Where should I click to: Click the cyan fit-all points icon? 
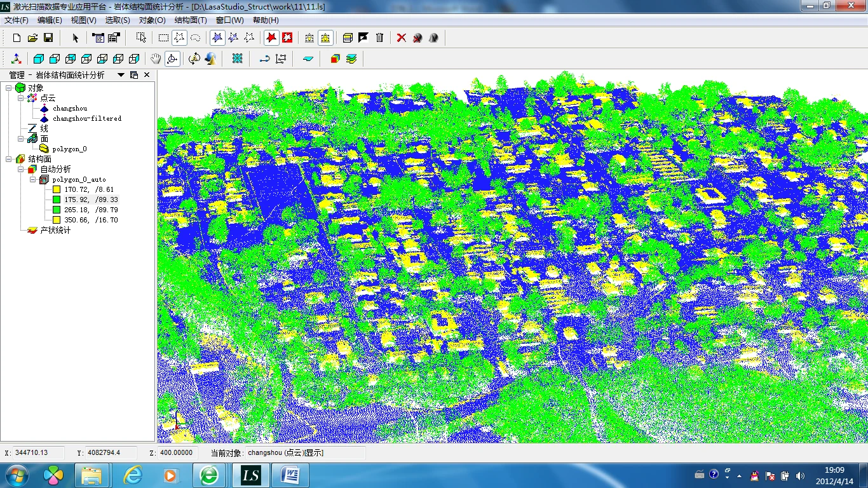tap(237, 59)
